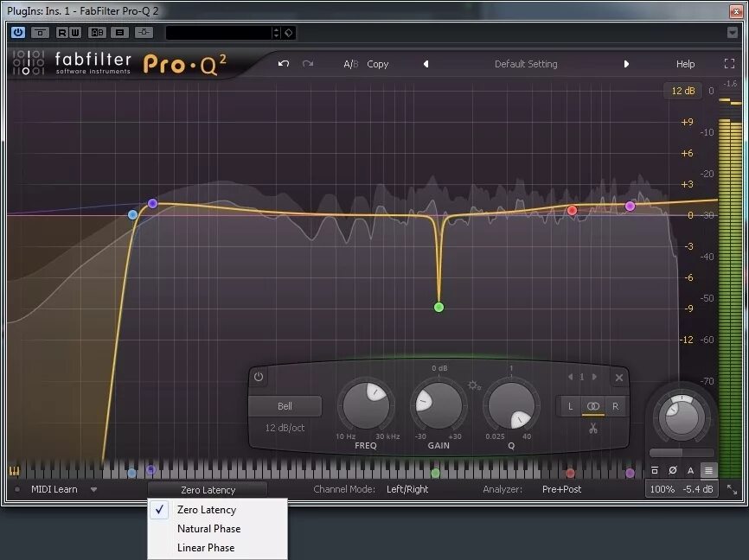Open host plugin functions menu arrow
The image size is (749, 560).
coord(733,33)
